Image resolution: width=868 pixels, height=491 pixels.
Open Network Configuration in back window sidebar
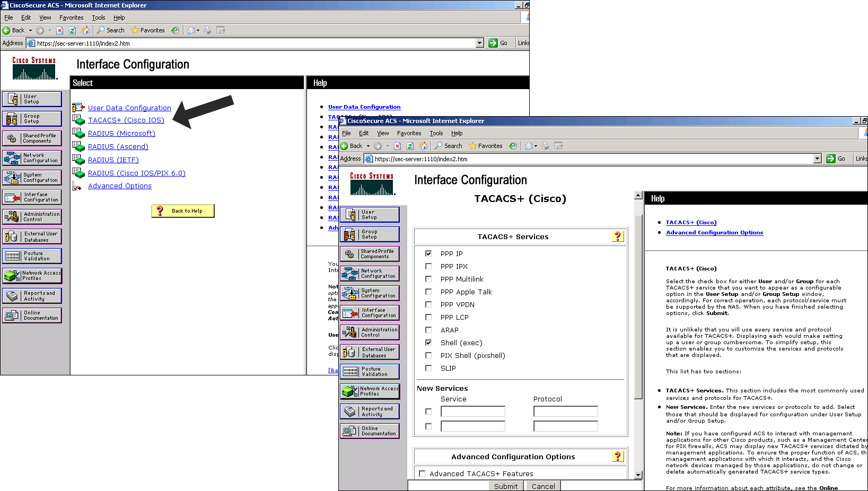point(32,158)
